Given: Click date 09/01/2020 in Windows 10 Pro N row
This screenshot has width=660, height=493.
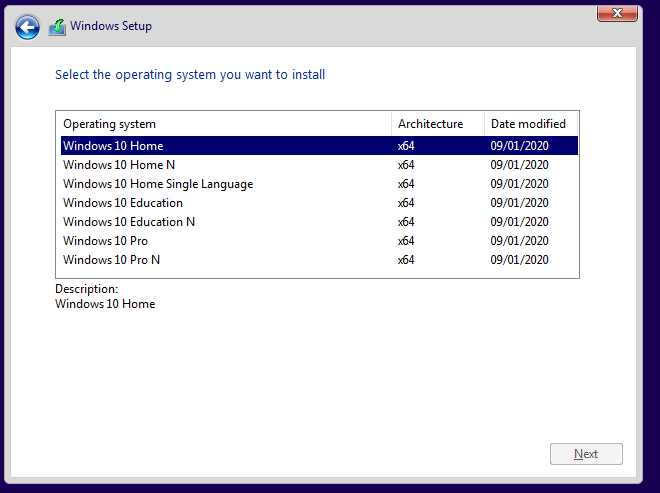Looking at the screenshot, I should coord(519,260).
